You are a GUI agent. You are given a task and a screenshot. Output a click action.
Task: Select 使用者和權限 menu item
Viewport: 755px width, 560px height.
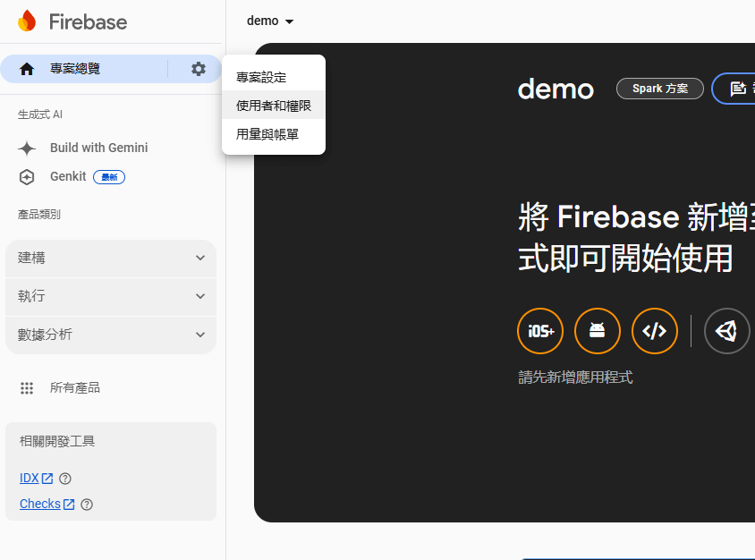click(274, 106)
